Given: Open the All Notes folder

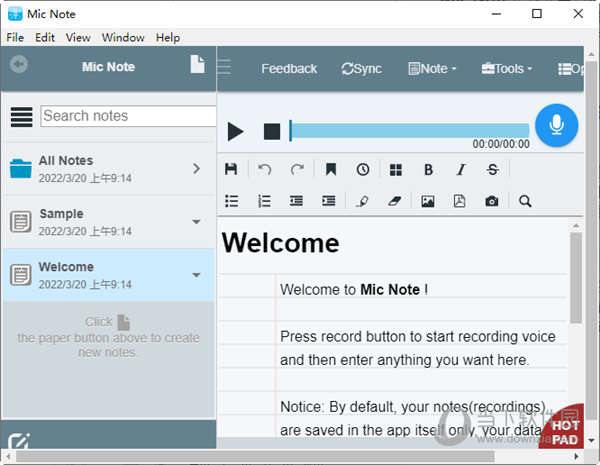Looking at the screenshot, I should click(109, 169).
